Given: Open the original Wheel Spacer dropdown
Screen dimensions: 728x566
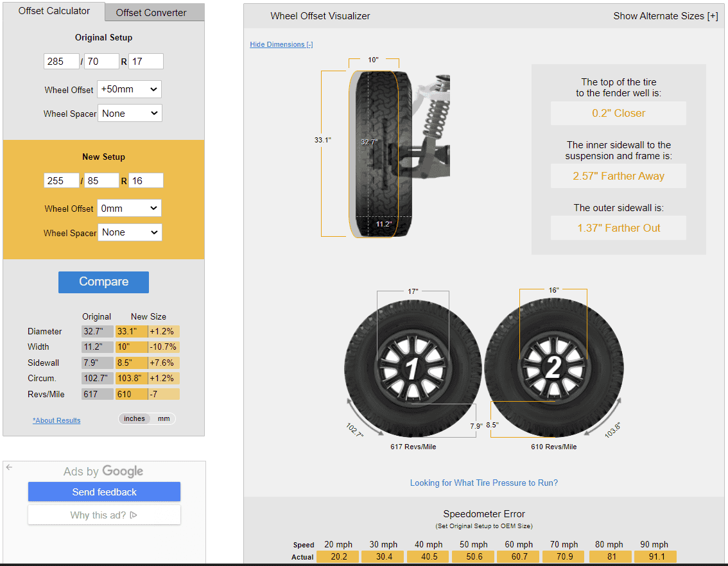Looking at the screenshot, I should tap(130, 113).
